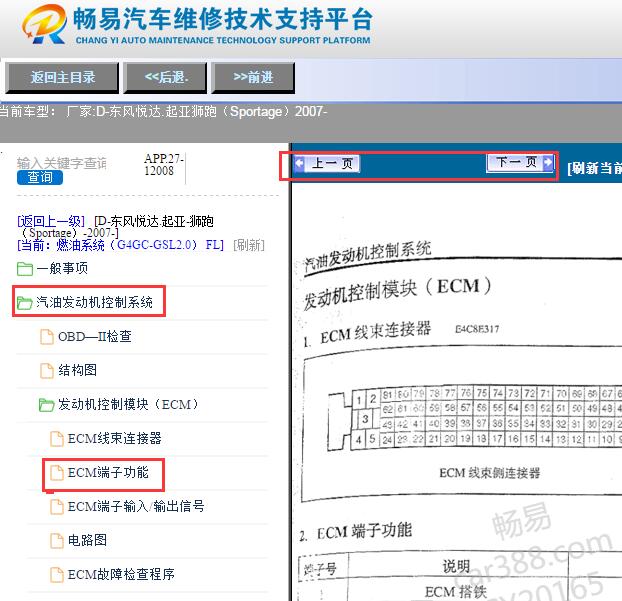Viewport: 622px width, 601px height.
Task: Open the 结构图 page
Action: (78, 371)
